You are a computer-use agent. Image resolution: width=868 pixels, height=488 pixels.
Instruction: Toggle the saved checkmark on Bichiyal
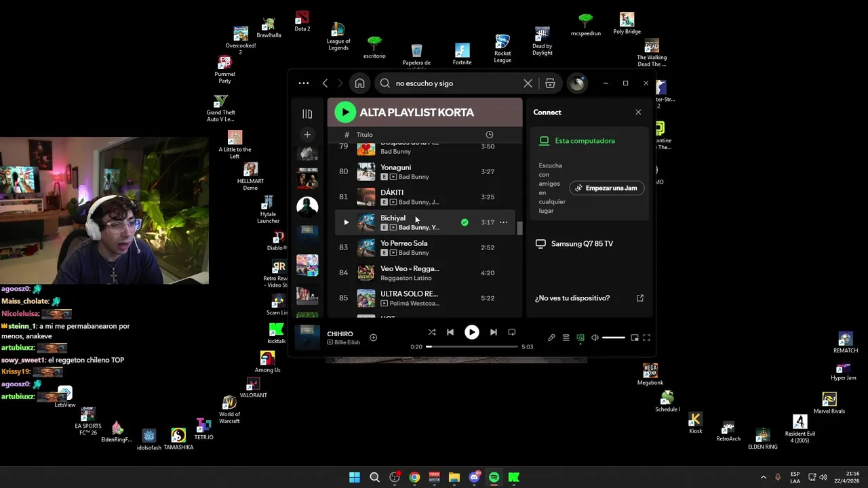coord(465,222)
